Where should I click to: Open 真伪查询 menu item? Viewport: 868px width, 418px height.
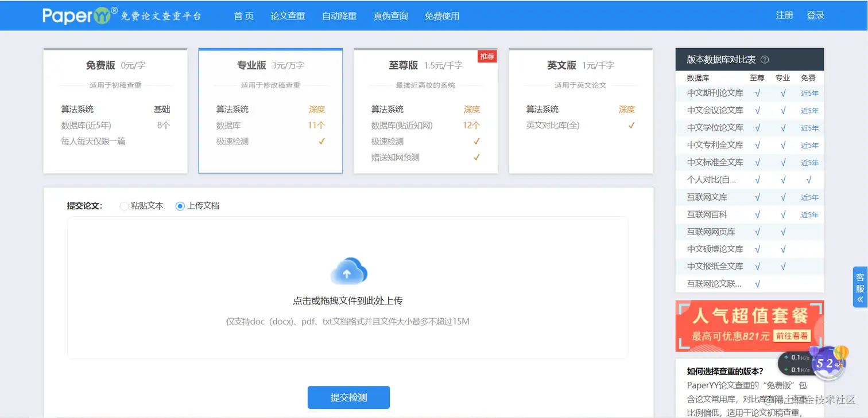(x=390, y=16)
